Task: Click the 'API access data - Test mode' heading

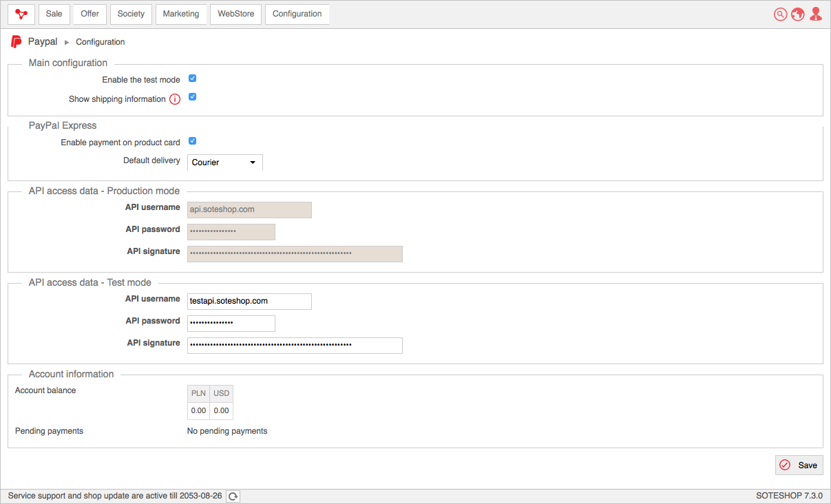Action: point(90,283)
